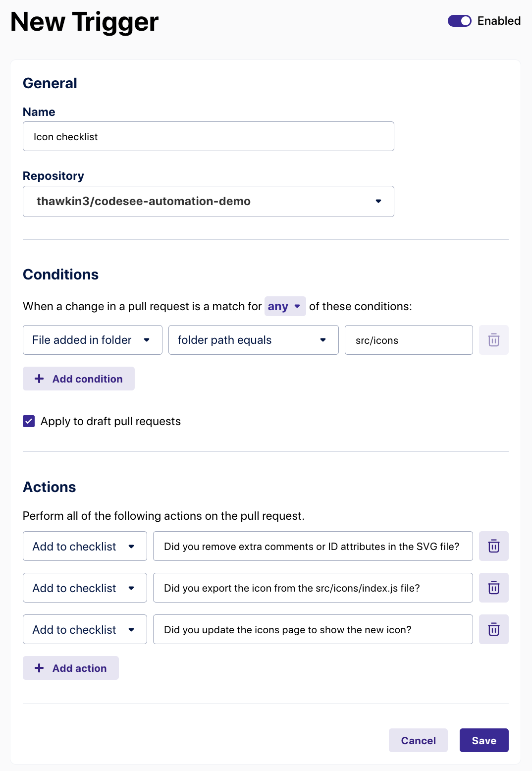Open the third 'Add to checklist' dropdown
This screenshot has height=771, width=532.
click(85, 629)
